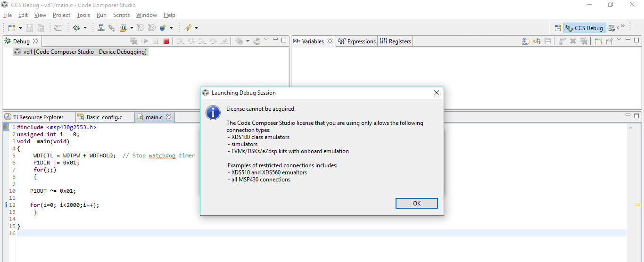The image size is (644, 262).
Task: Click the red Terminate button in Debug view
Action: pos(166,41)
